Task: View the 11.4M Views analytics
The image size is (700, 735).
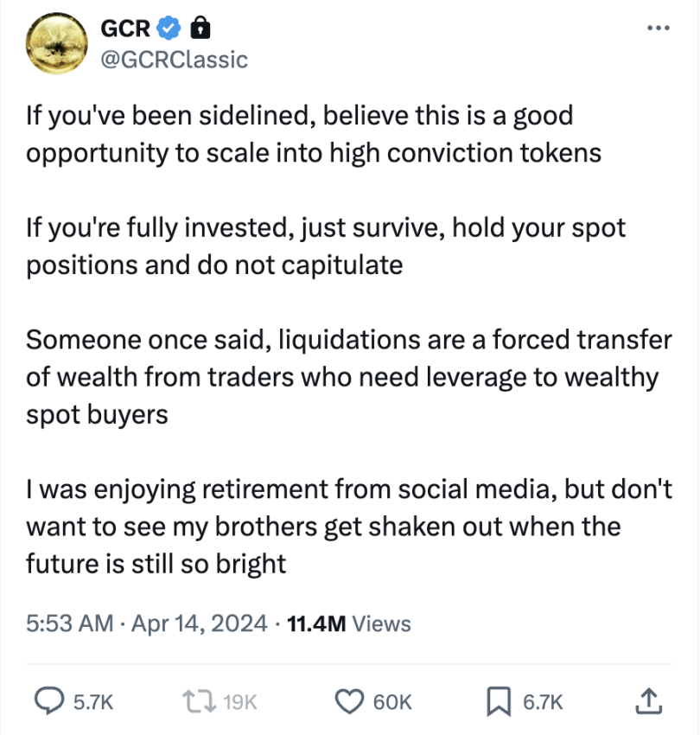Action: tap(347, 623)
